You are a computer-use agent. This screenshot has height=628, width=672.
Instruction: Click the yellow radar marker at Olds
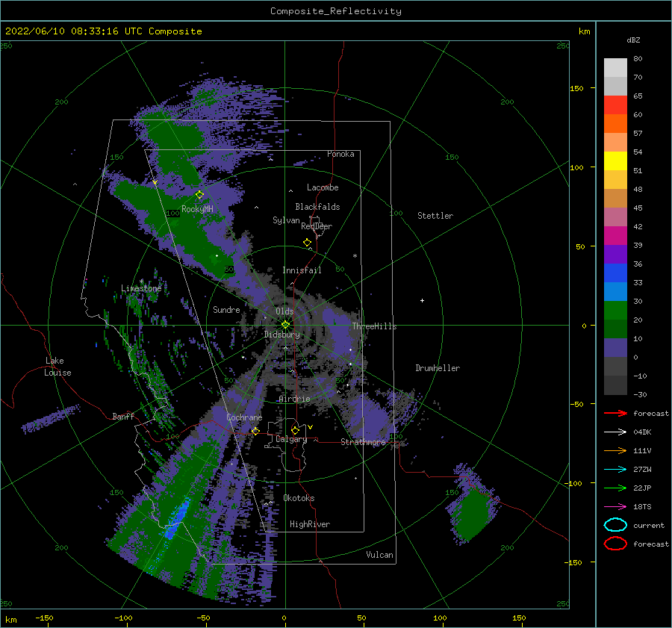click(285, 325)
